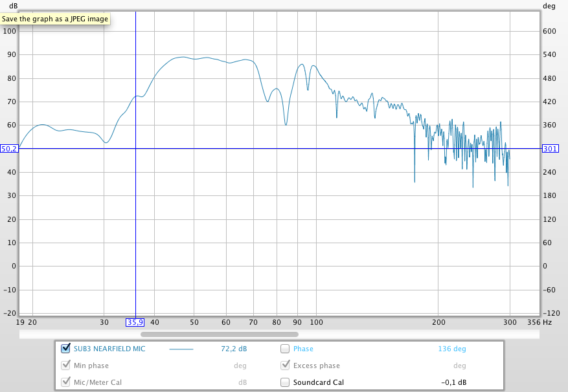Click the horizontal frequency scrollbar thumb
568x392 pixels.
[220, 334]
